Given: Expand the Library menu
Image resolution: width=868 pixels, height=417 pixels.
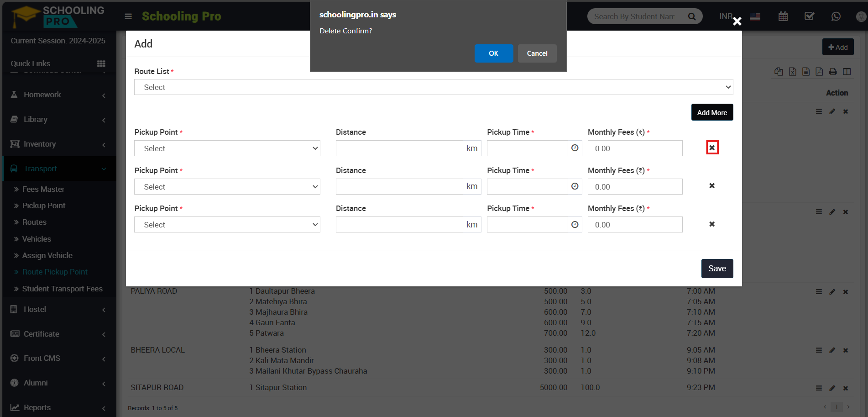Looking at the screenshot, I should pyautogui.click(x=58, y=119).
